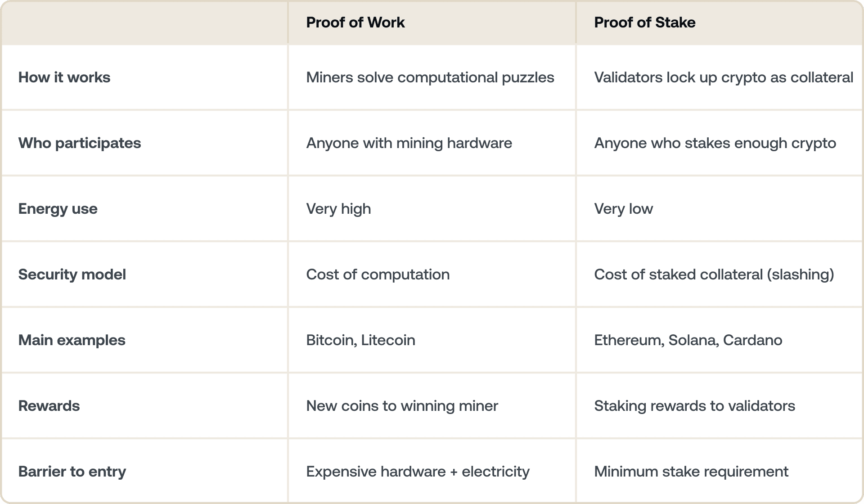
Task: Select the Security model row label
Action: coord(72,274)
